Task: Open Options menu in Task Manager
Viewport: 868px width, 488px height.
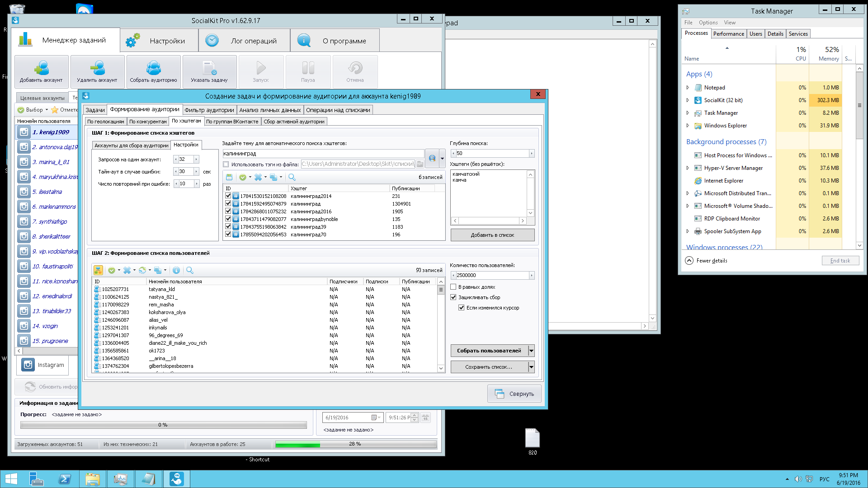Action: point(708,23)
